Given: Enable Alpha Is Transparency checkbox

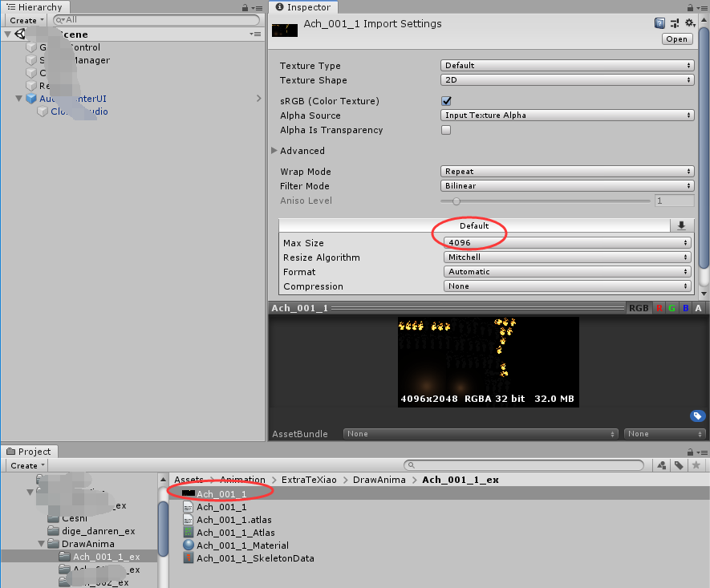Looking at the screenshot, I should [x=446, y=130].
